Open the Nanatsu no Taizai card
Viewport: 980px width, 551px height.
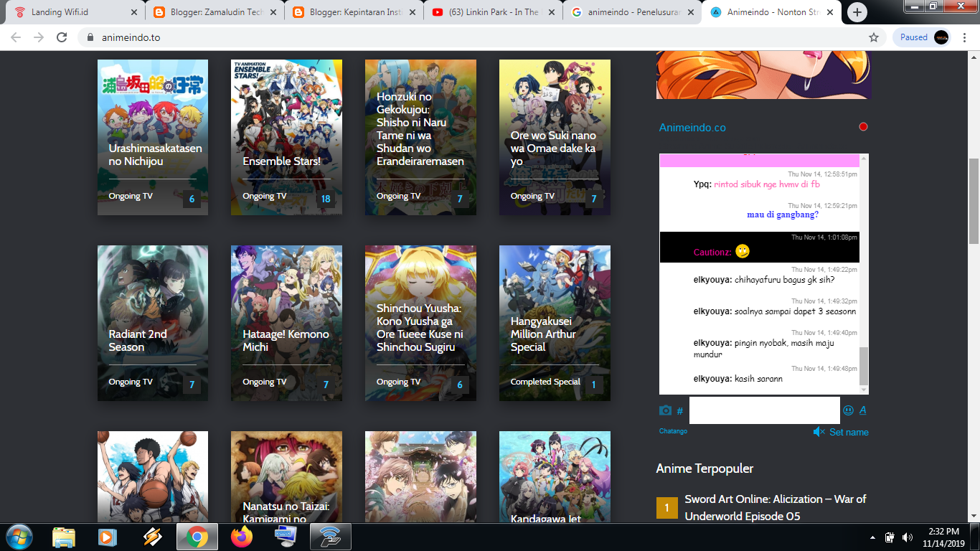click(x=286, y=476)
